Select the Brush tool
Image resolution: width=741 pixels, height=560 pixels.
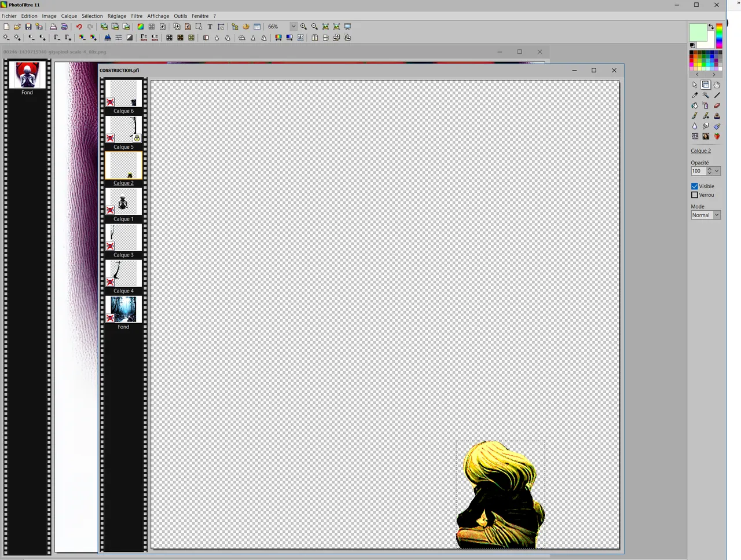pyautogui.click(x=695, y=116)
